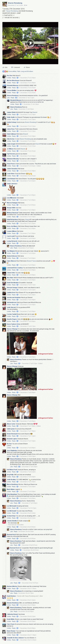Like the post with the thumbs-up icon
Image resolution: width=60 pixels, height=644 pixels.
tap(5, 67)
